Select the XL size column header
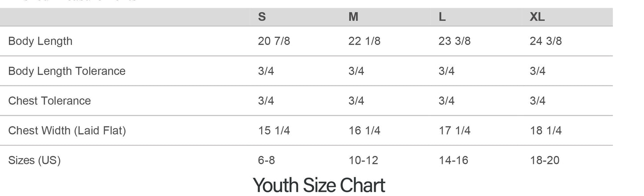The image size is (644, 196). click(x=537, y=17)
